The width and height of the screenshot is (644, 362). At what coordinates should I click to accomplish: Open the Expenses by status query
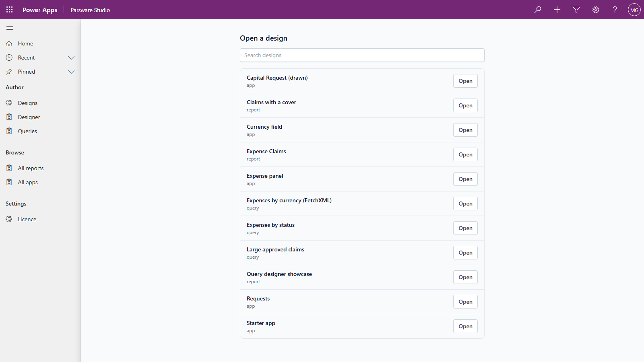pyautogui.click(x=465, y=228)
